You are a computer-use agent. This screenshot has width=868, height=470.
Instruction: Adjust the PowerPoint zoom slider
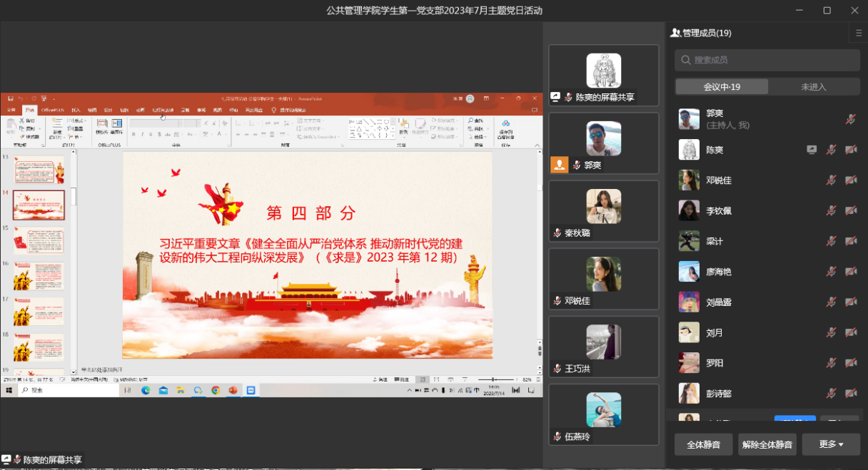(x=493, y=379)
